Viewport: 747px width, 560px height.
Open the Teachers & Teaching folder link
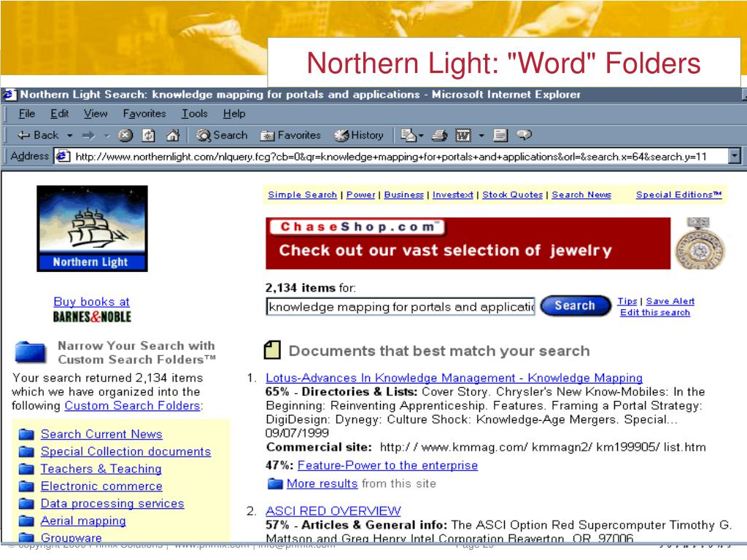tap(101, 469)
